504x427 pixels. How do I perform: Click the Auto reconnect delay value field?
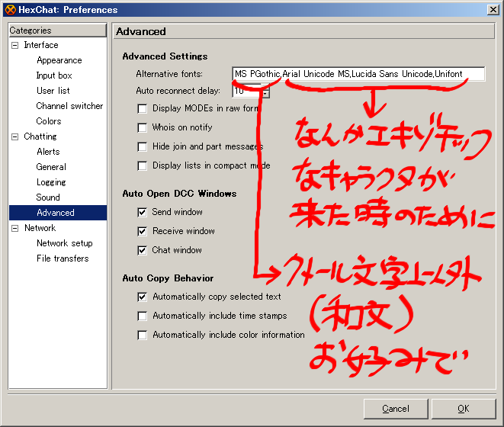click(246, 91)
